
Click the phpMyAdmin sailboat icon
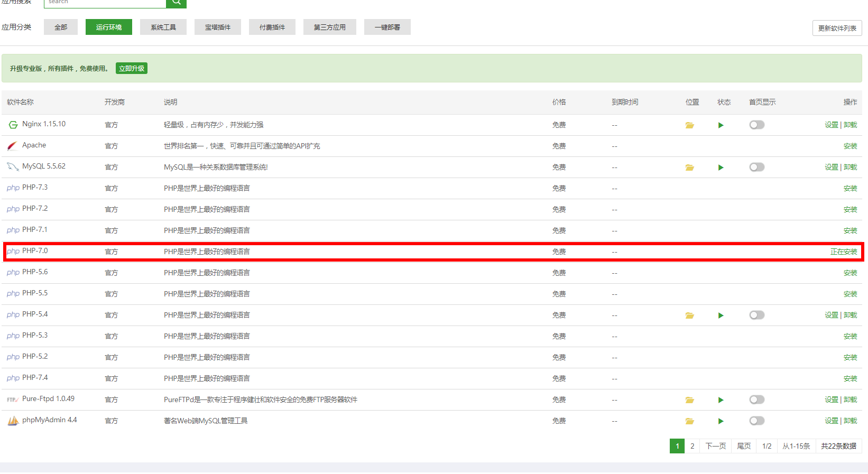13,421
